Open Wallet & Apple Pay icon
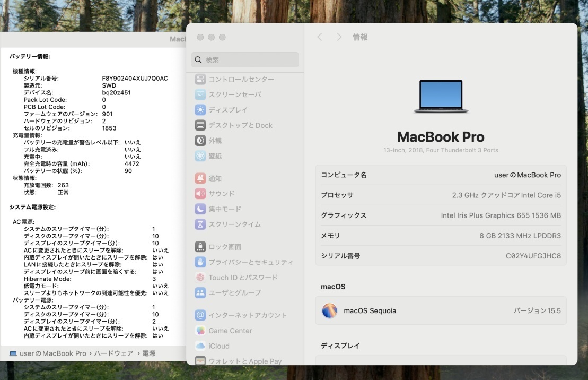Image resolution: width=588 pixels, height=380 pixels. (x=200, y=360)
